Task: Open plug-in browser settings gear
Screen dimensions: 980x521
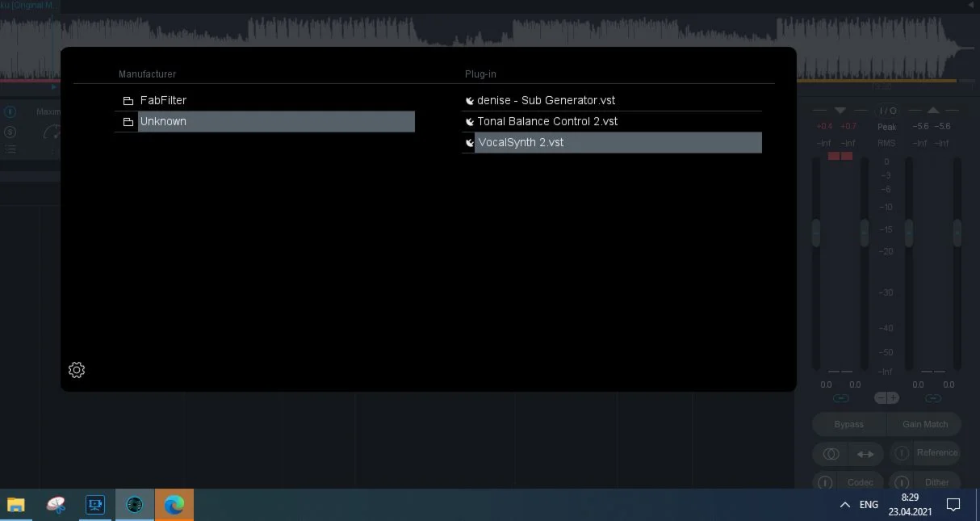Action: click(77, 370)
